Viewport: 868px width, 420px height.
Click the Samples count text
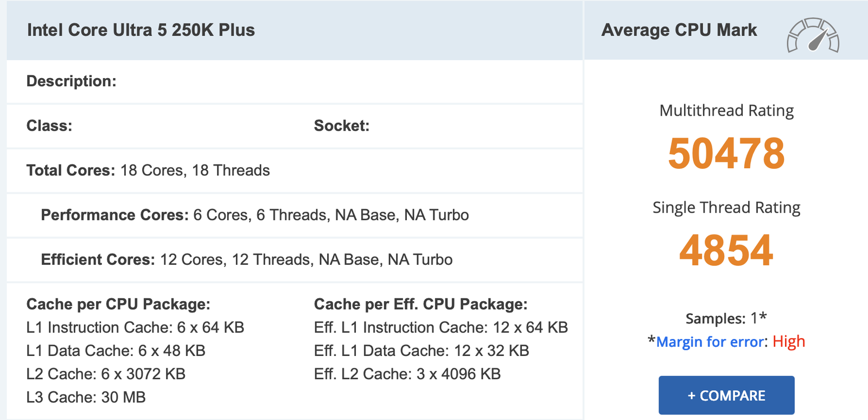coord(725,318)
